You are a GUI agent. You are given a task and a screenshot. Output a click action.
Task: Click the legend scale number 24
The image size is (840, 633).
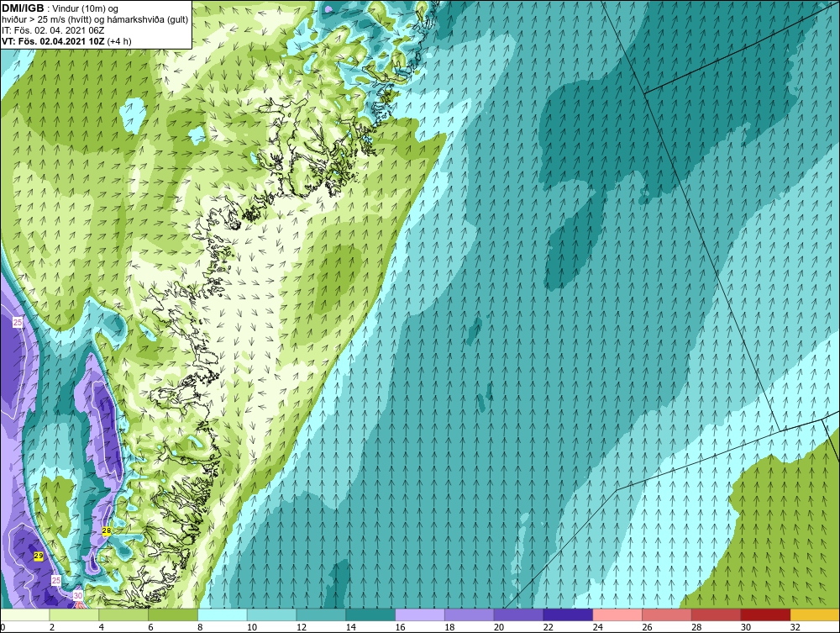598,627
